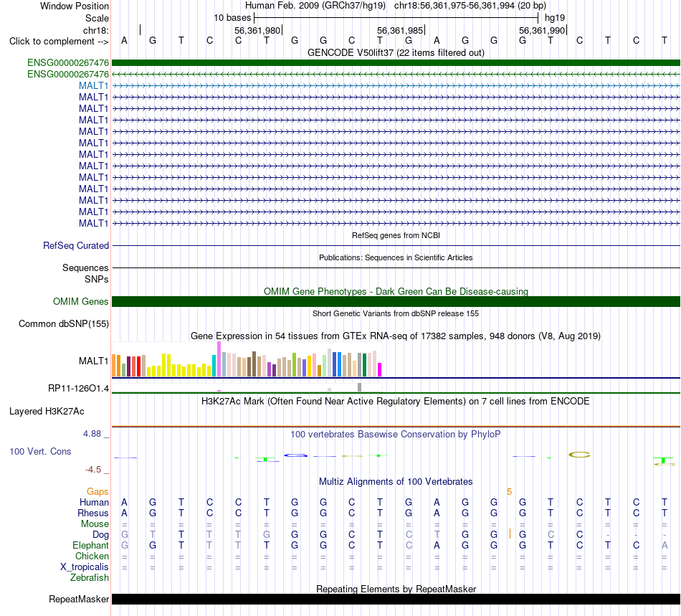Image resolution: width=681 pixels, height=616 pixels.
Task: Select the chr18: ruler label
Action: [96, 30]
